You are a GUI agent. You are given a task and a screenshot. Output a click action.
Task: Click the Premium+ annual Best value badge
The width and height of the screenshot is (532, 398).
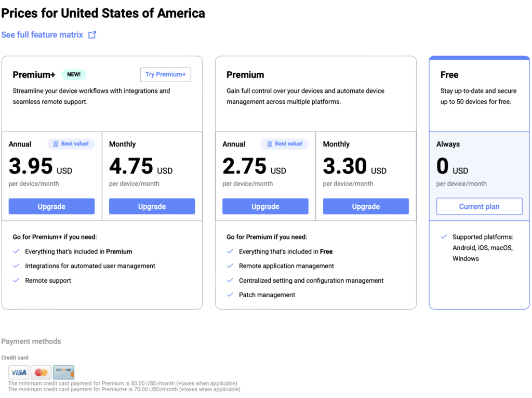(71, 144)
